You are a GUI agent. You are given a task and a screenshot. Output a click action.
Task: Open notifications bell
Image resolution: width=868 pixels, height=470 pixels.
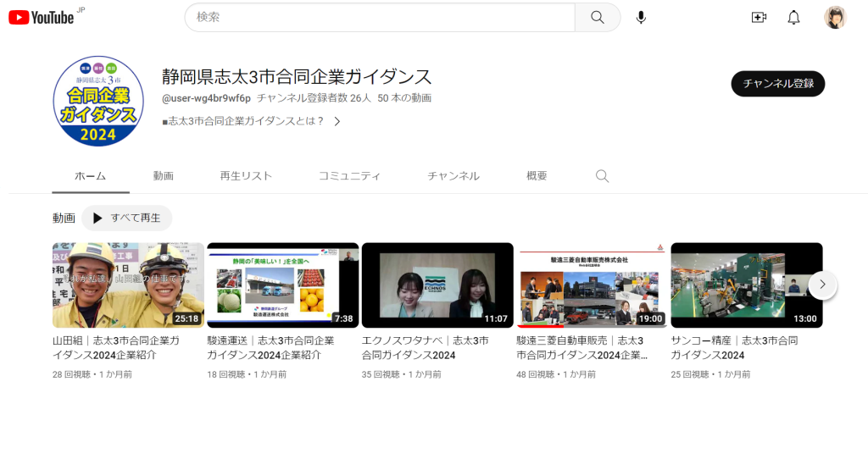point(793,18)
